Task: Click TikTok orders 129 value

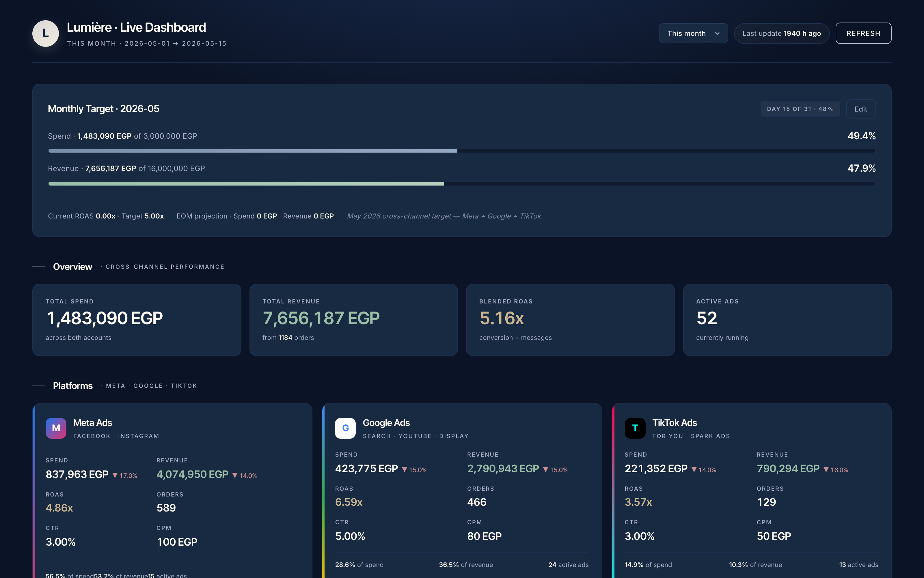Action: [766, 502]
